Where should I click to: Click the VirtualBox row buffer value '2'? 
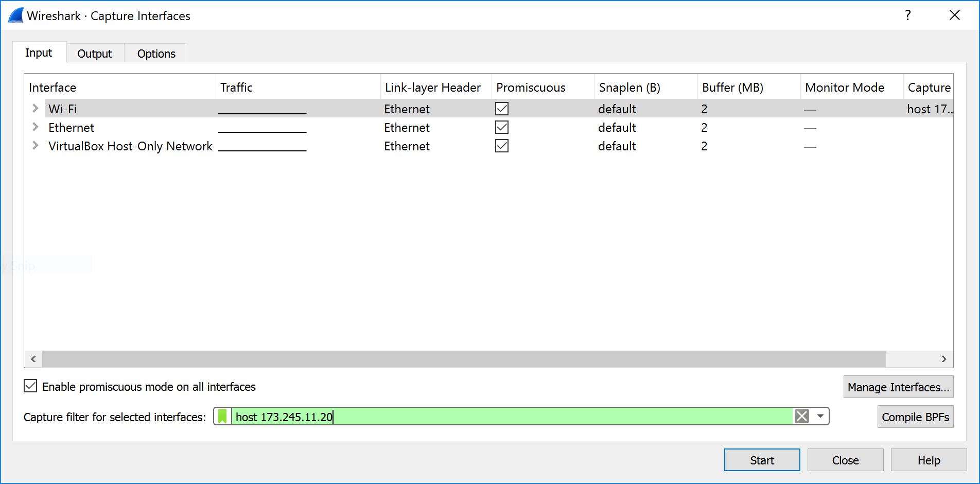(704, 146)
